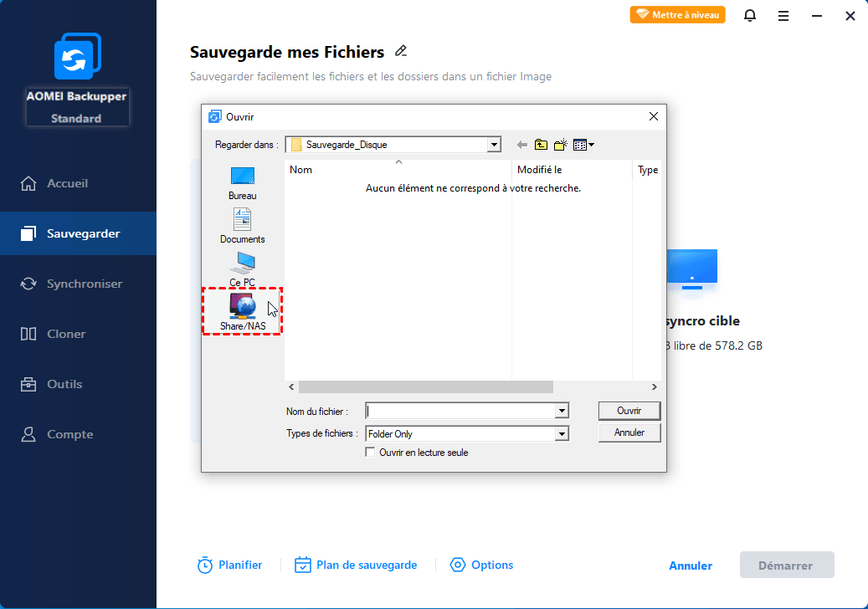868x609 pixels.
Task: Click Annuler link on the main window
Action: [x=691, y=565]
